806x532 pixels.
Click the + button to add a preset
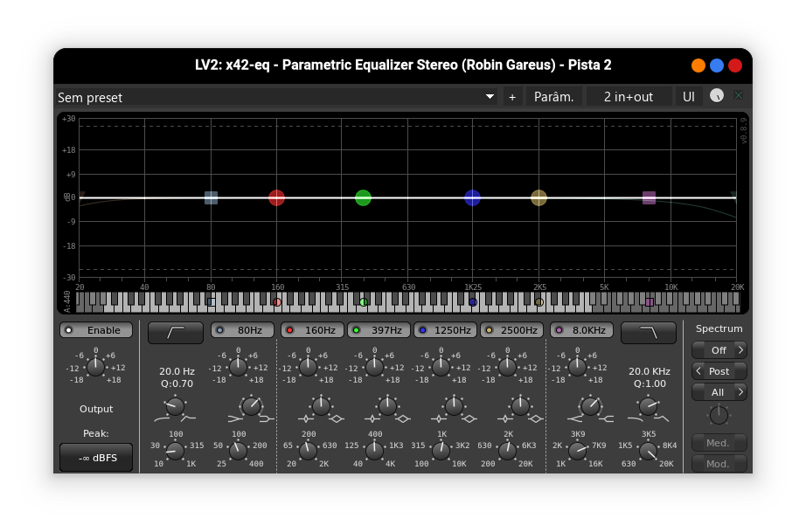pyautogui.click(x=511, y=97)
